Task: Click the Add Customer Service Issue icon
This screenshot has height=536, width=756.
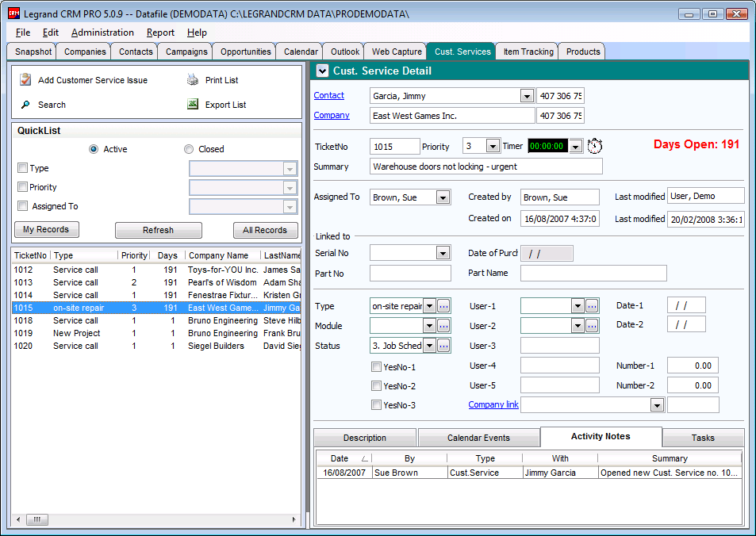Action: point(25,79)
